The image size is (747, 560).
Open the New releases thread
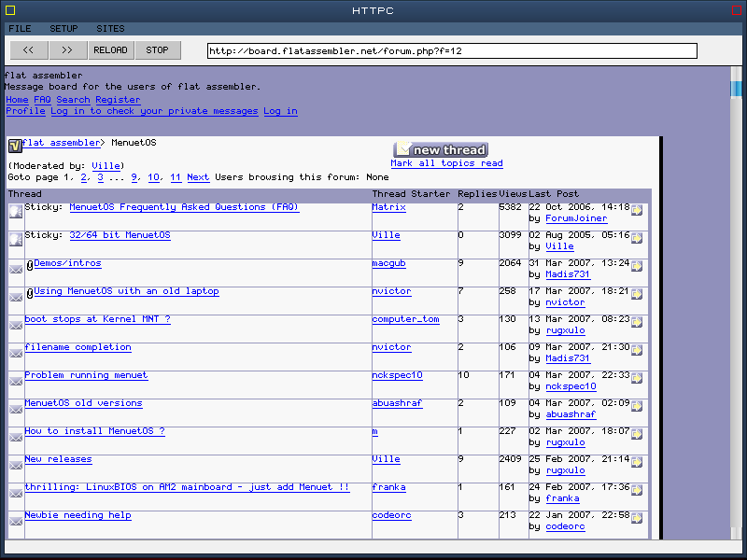(58, 459)
